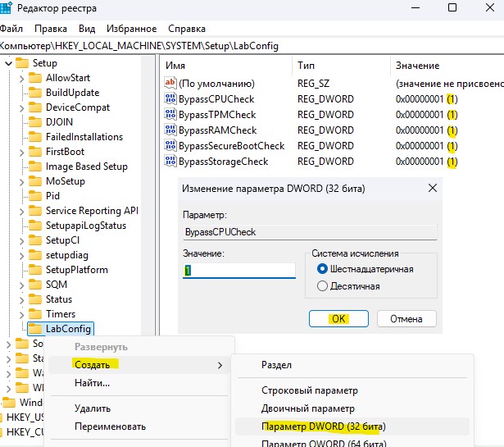
Task: Click the Тип column header
Action: coord(342,66)
